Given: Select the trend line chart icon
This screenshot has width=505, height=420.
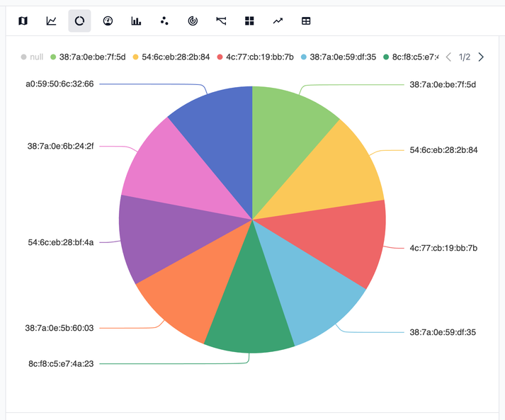Looking at the screenshot, I should click(x=278, y=21).
